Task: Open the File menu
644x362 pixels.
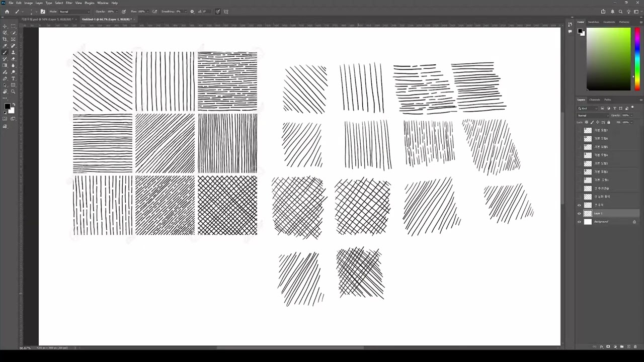Action: (x=11, y=3)
